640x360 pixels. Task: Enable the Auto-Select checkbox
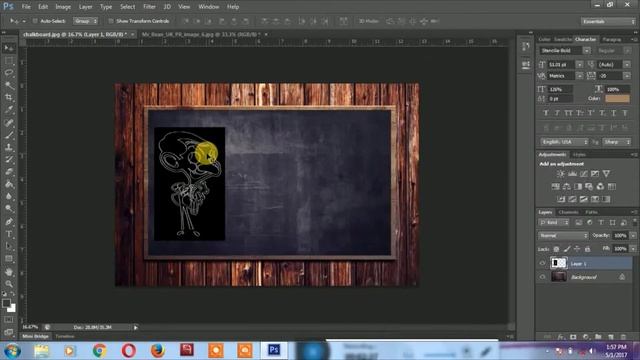35,21
